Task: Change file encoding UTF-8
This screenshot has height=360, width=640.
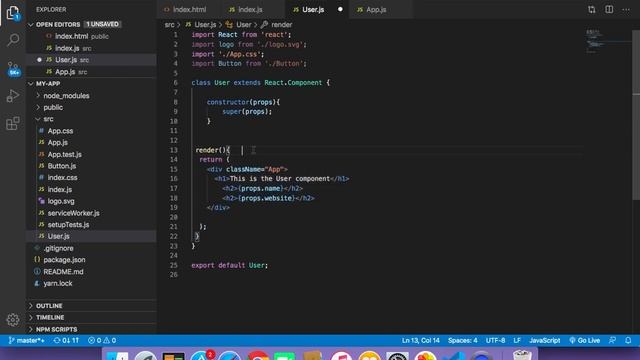Action: point(495,340)
